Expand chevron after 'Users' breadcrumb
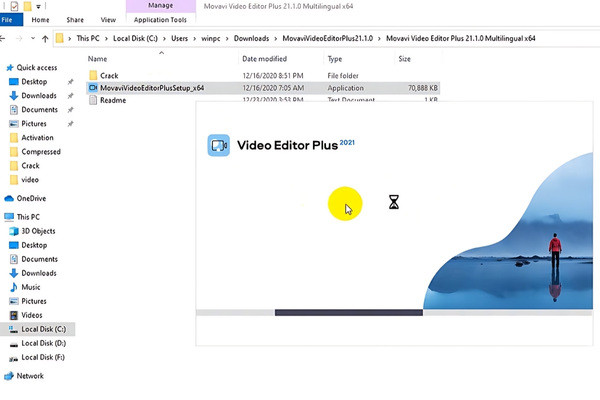 coord(194,38)
